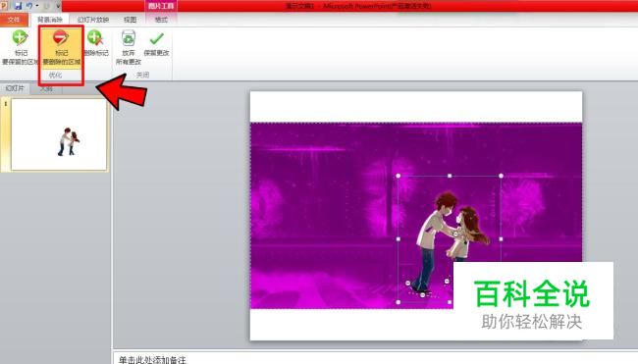
Task: Switch to 幻灯片 thumbnails pane tab
Action: tap(15, 88)
